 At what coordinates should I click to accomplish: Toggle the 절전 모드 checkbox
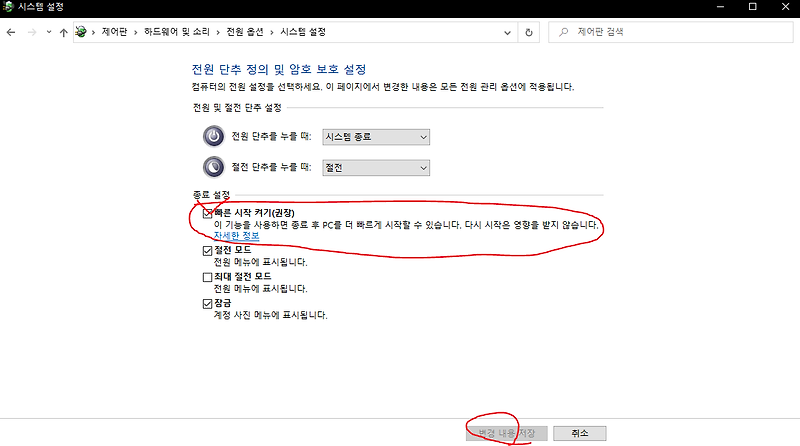207,251
